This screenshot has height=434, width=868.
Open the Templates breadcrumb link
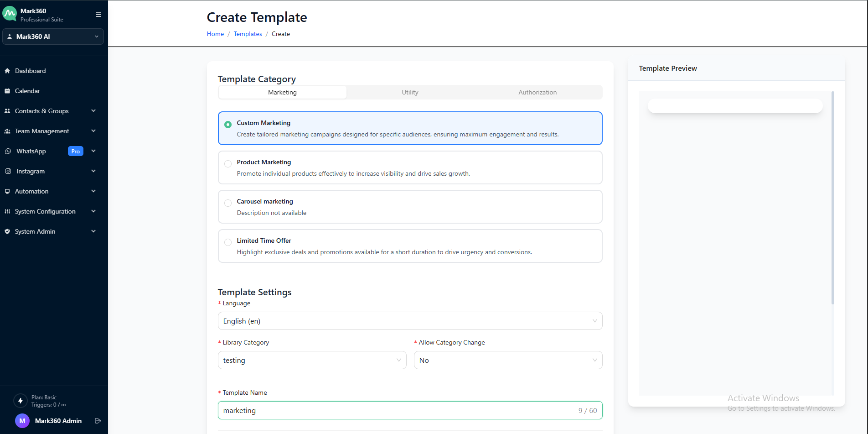pyautogui.click(x=248, y=34)
